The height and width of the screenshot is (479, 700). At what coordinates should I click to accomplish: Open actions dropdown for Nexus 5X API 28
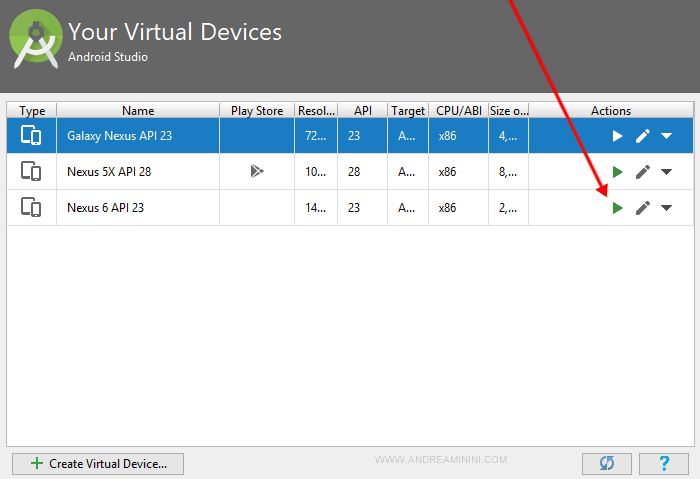667,172
